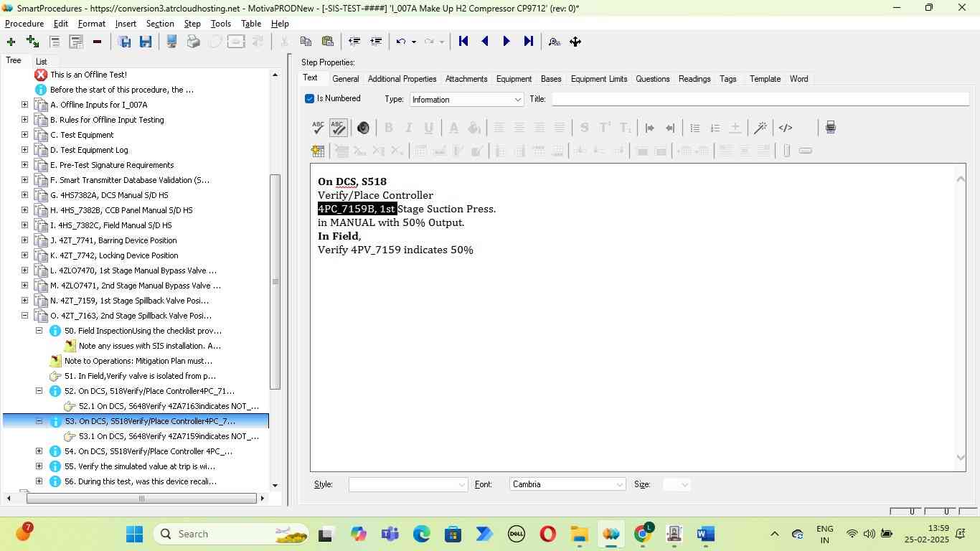The image size is (980, 551).
Task: Click the outdent step icon
Action: coord(354,42)
